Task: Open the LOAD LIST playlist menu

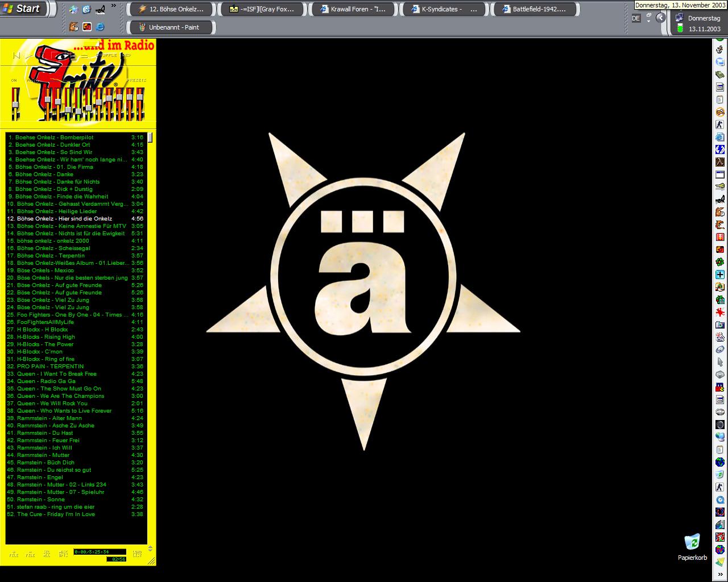Action: point(137,554)
